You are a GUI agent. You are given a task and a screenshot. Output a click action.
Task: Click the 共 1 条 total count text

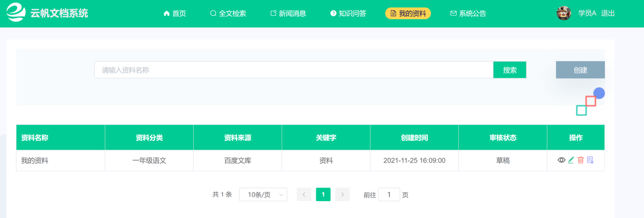click(x=222, y=195)
